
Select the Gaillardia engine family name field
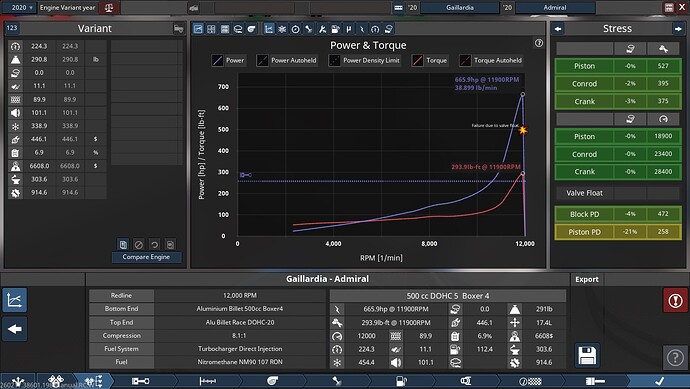(x=459, y=7)
